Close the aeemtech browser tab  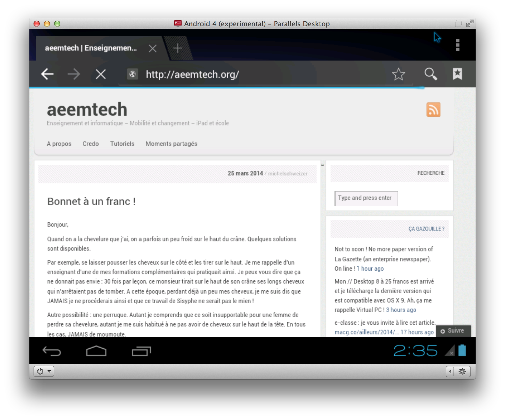(x=153, y=48)
